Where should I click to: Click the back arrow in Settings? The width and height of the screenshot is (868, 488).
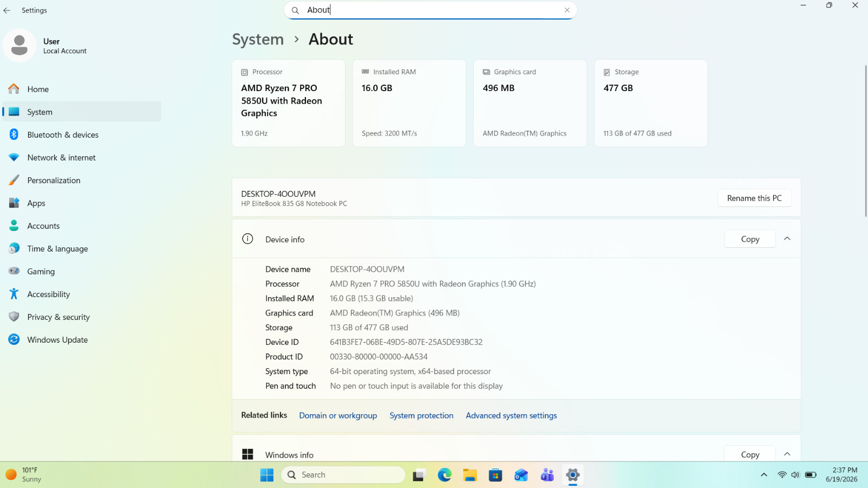tap(7, 10)
